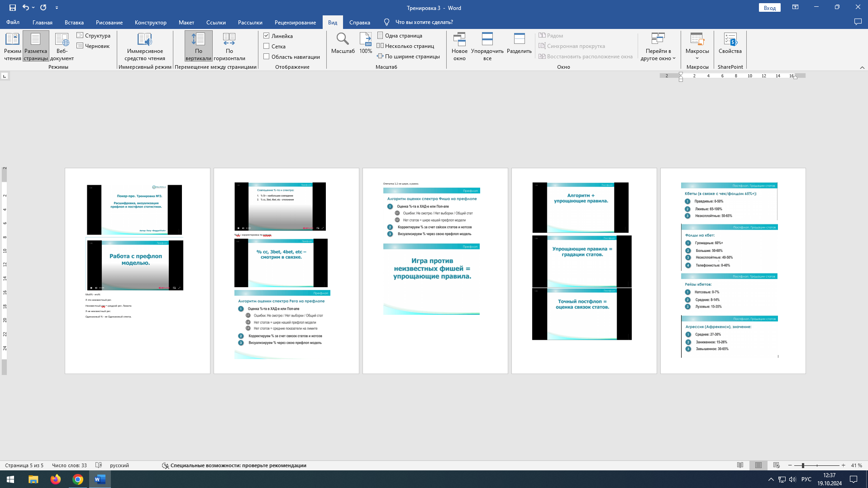Open Chrome from taskbar
Image resolution: width=868 pixels, height=488 pixels.
tap(78, 479)
